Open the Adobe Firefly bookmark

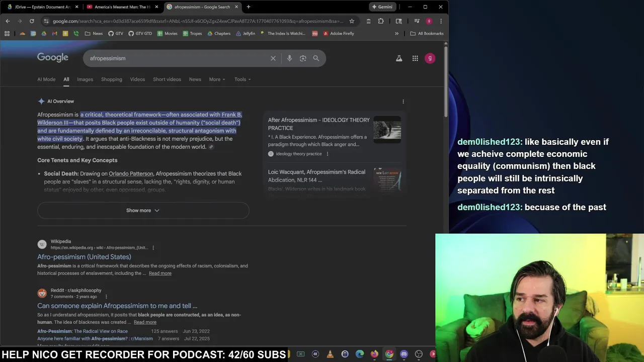point(339,34)
